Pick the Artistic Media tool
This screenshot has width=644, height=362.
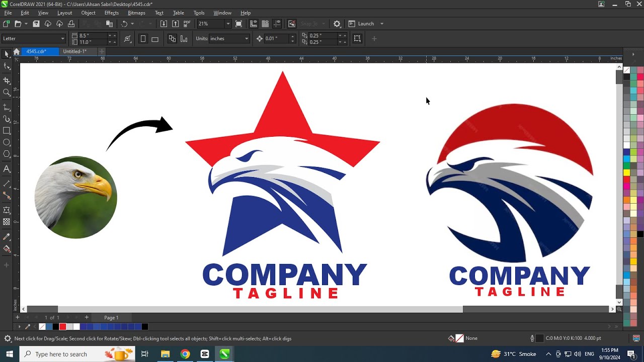click(x=7, y=119)
